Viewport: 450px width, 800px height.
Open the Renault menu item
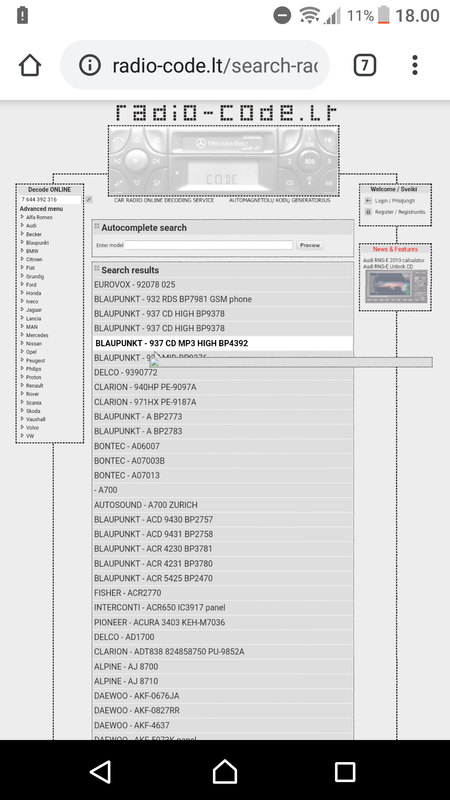(x=35, y=386)
